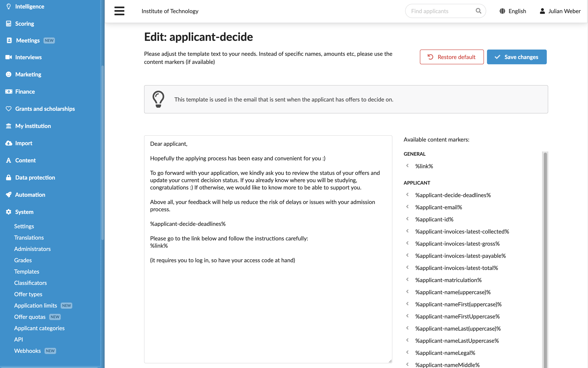The image size is (588, 368).
Task: Open Interviews in the sidebar
Action: click(x=28, y=57)
